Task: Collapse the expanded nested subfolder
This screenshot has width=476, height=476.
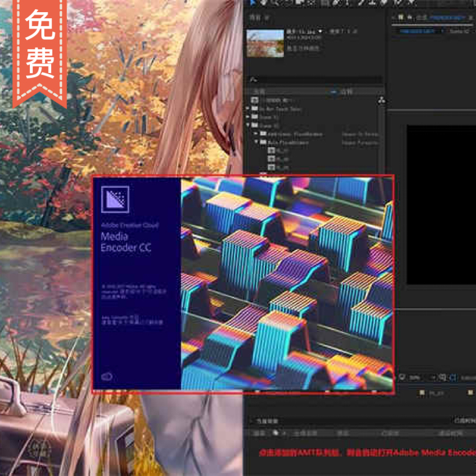Action: tap(256, 142)
